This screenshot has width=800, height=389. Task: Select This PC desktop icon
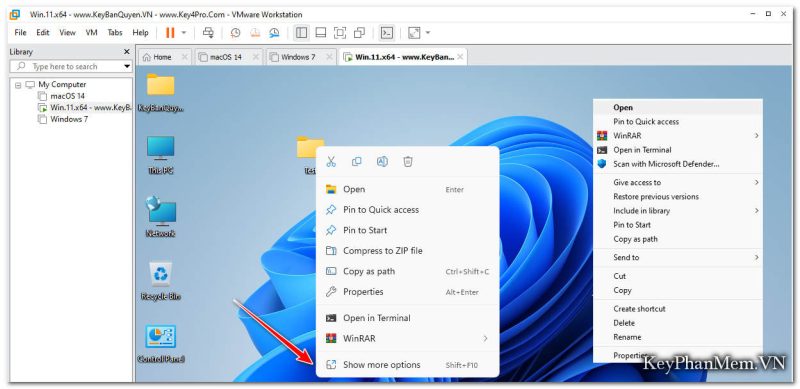(x=161, y=155)
